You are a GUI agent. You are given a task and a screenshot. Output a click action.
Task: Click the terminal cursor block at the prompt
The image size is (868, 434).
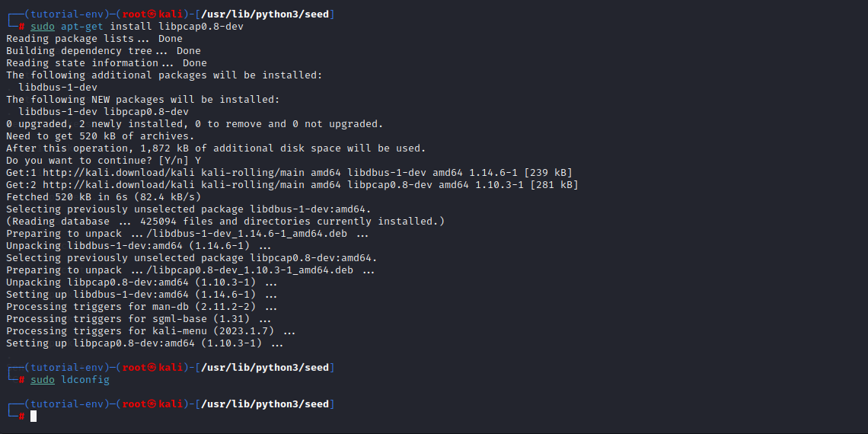[x=34, y=416]
